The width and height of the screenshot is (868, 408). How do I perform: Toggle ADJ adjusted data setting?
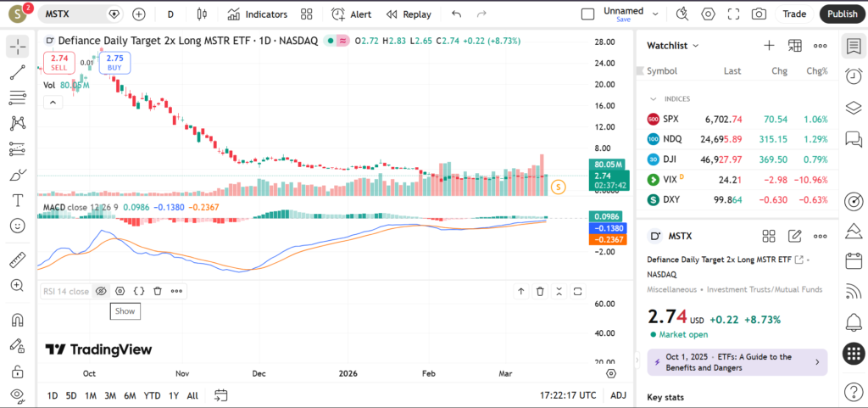pos(619,395)
